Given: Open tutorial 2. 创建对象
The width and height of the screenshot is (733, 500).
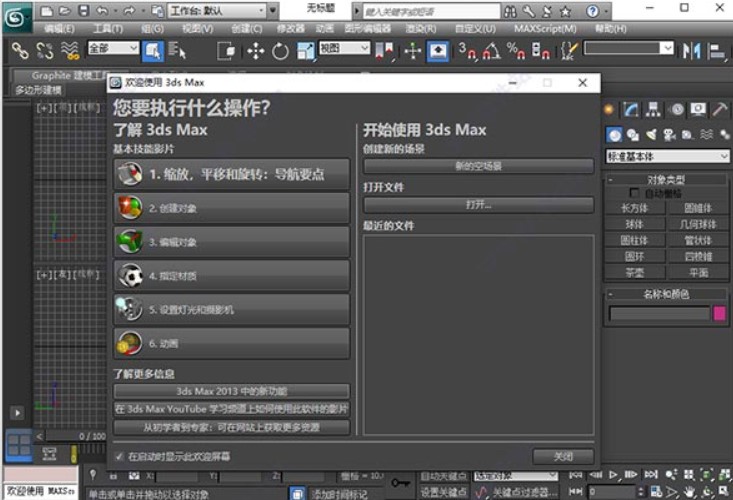Looking at the screenshot, I should [x=231, y=208].
